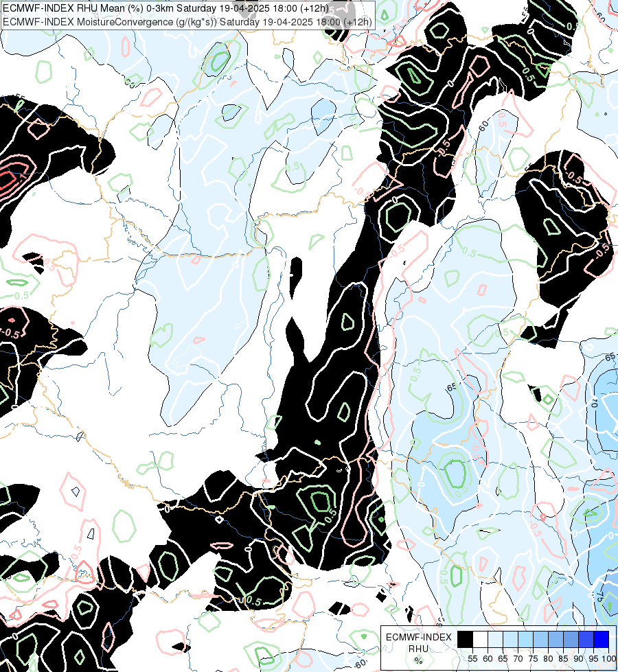Click the legend value "85"
618x672 pixels.
click(563, 659)
